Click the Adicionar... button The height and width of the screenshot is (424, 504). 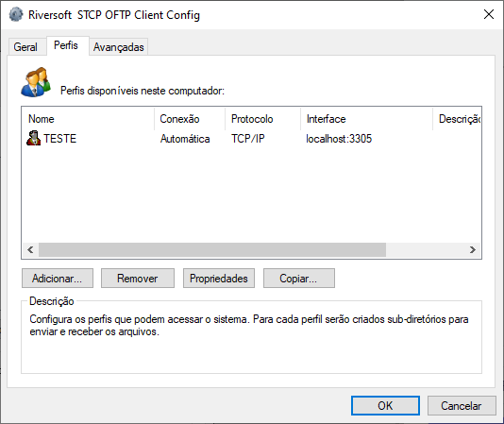[58, 279]
